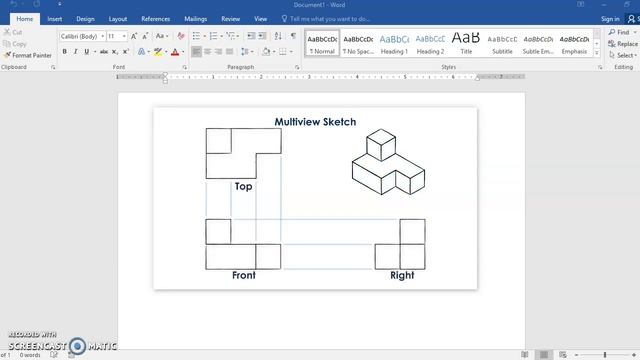Toggle Superscript formatting

[x=126, y=52]
